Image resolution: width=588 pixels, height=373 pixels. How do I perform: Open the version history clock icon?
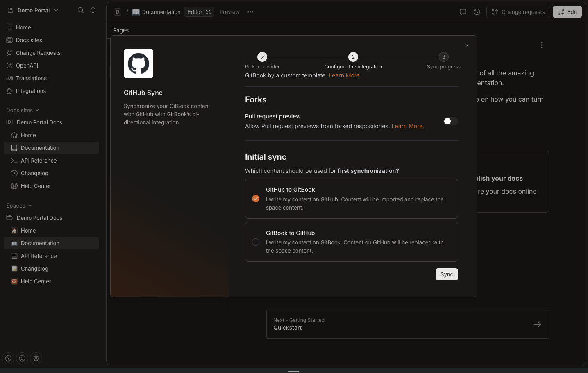click(x=477, y=12)
